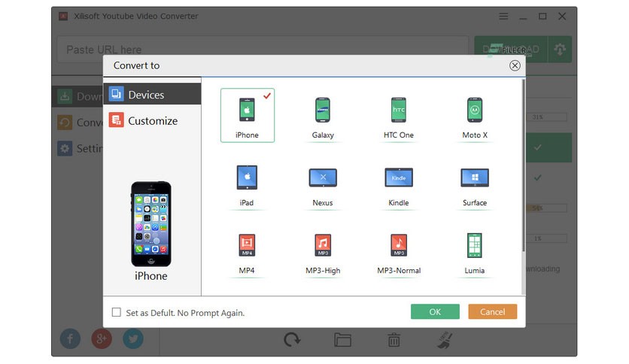Switch to the Customize category tab
The image size is (629, 364).
(152, 120)
